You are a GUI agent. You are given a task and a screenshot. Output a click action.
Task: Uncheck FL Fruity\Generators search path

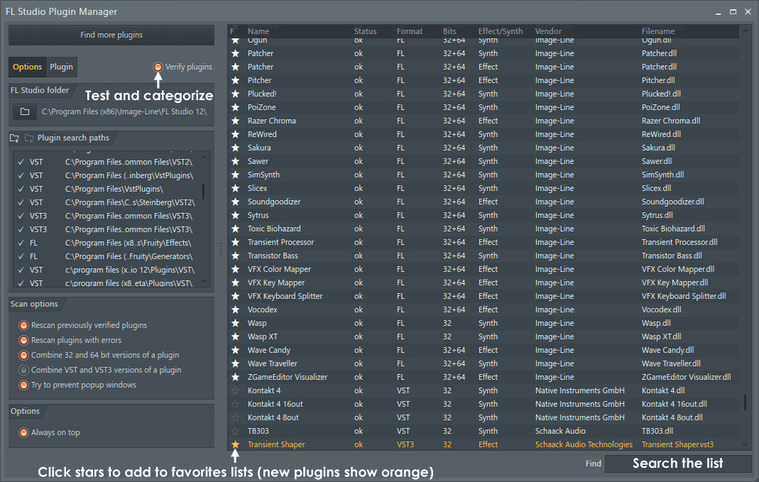[x=21, y=256]
